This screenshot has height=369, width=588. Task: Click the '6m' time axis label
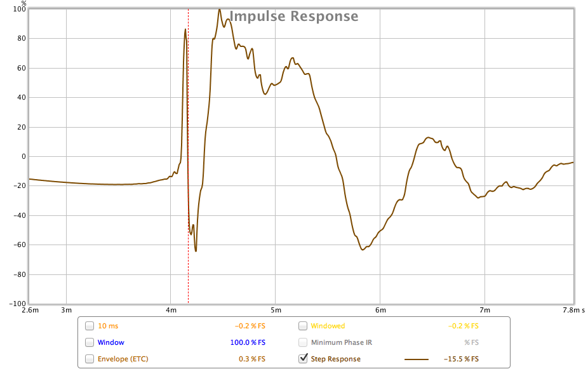click(380, 310)
